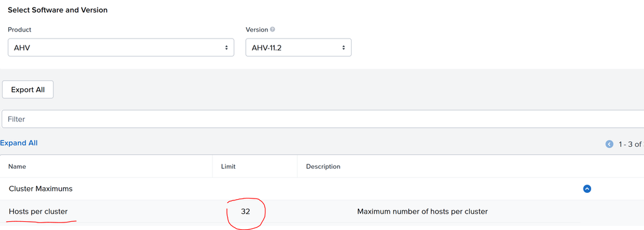The height and width of the screenshot is (230, 644).
Task: Click the limit value 32
Action: 246,212
